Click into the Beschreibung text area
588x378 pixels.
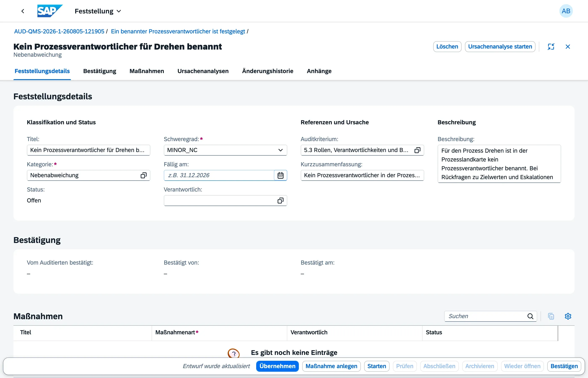pos(499,164)
